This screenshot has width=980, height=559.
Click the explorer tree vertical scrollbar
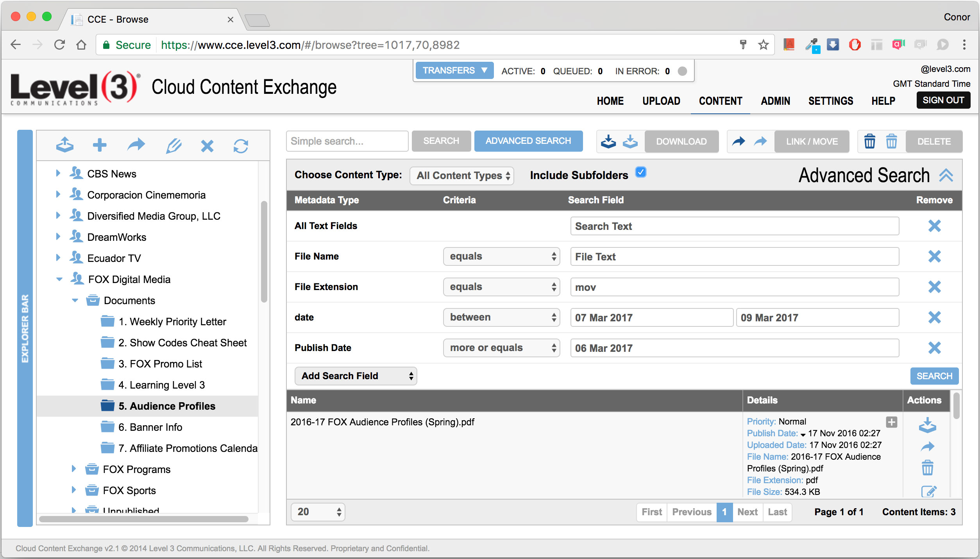264,252
